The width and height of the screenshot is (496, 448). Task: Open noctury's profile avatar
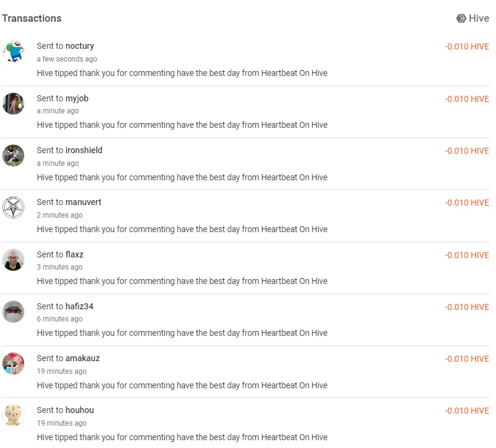click(13, 51)
